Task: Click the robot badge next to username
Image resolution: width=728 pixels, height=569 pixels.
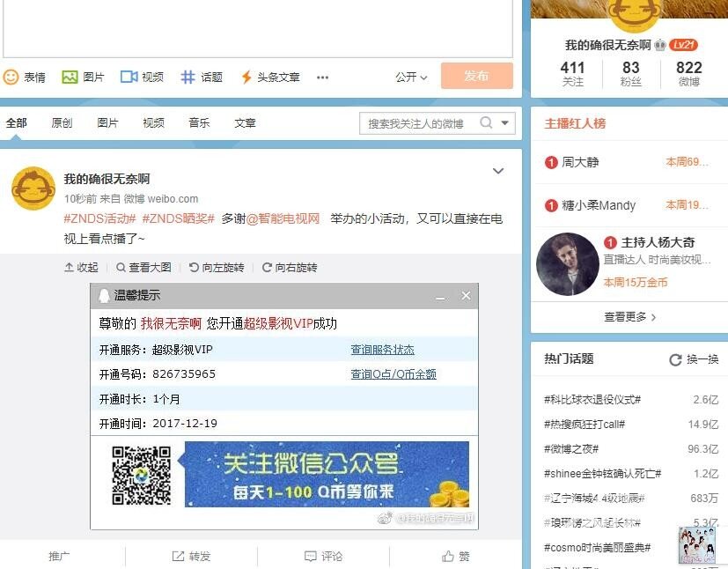Action: click(x=659, y=45)
